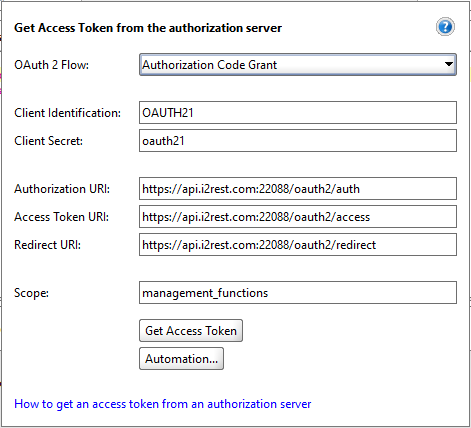Screen dimensions: 471x428
Task: Select the Authorization URI text box
Action: point(298,189)
